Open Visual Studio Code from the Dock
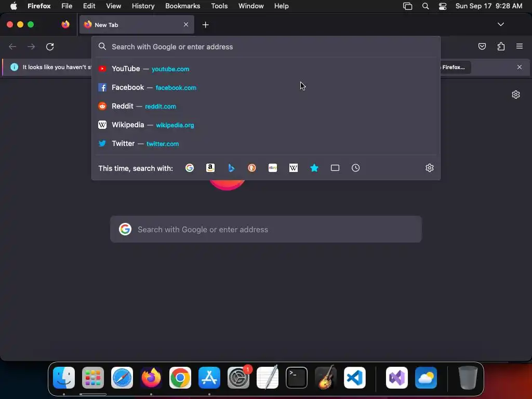This screenshot has height=399, width=532. (x=355, y=378)
